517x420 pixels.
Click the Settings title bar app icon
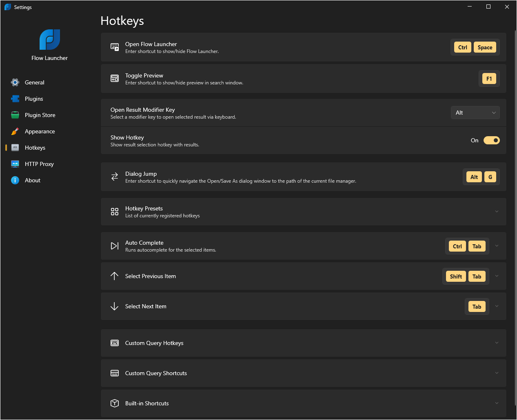coord(7,7)
